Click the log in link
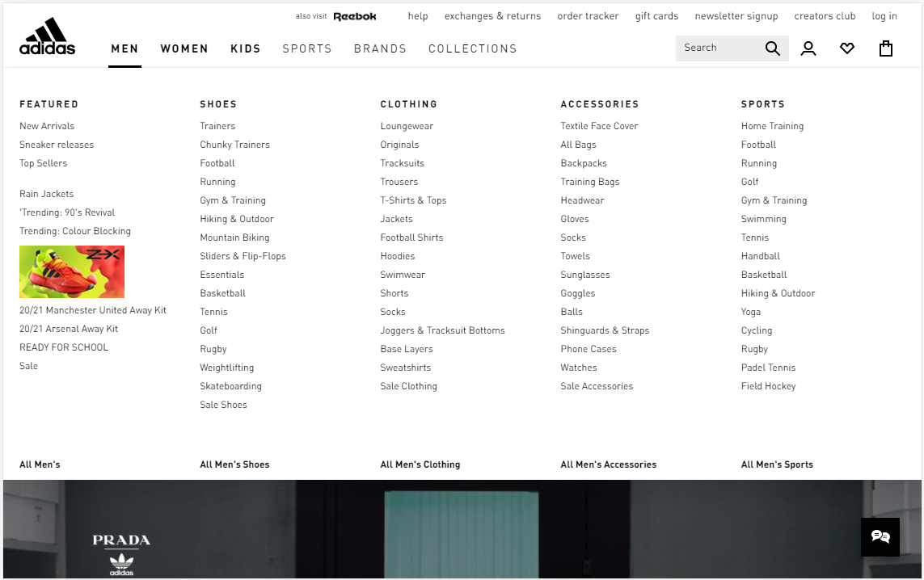 click(x=884, y=16)
